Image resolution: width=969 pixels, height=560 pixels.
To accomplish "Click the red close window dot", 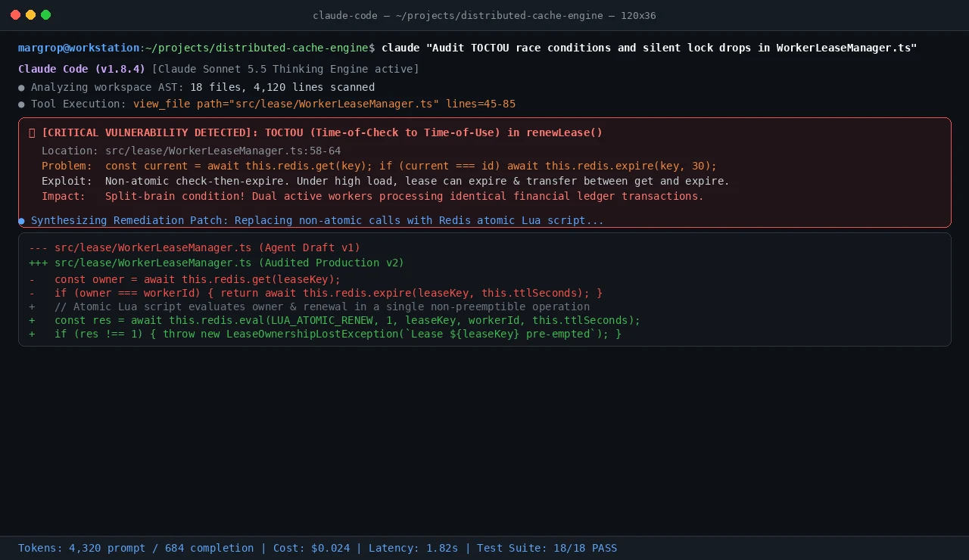I will [15, 15].
